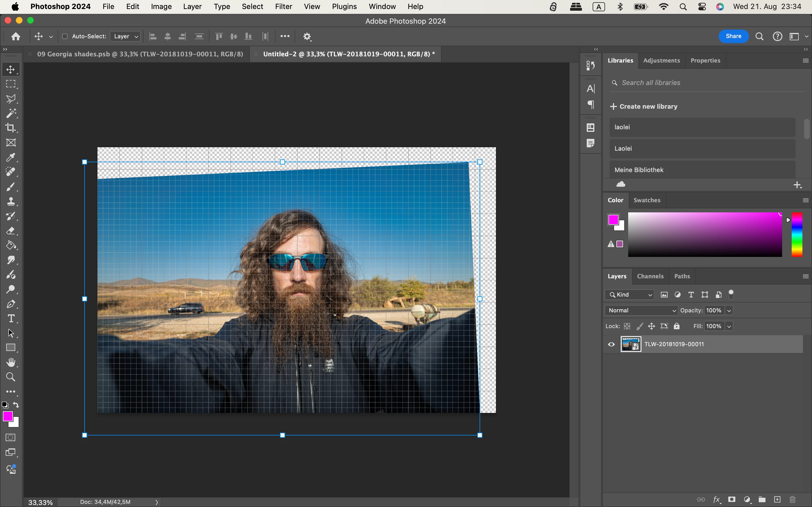This screenshot has width=812, height=507.
Task: Select the Horizontal Type tool
Action: 11,319
